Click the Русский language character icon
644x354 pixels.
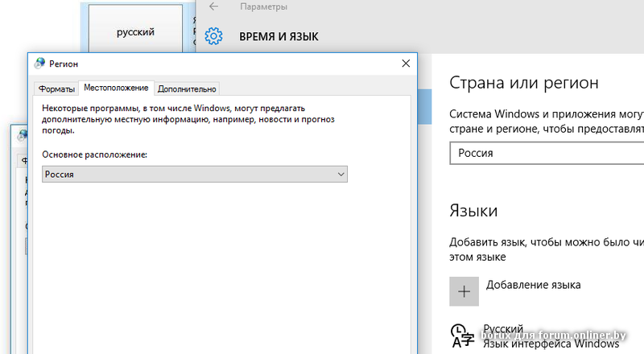(462, 335)
